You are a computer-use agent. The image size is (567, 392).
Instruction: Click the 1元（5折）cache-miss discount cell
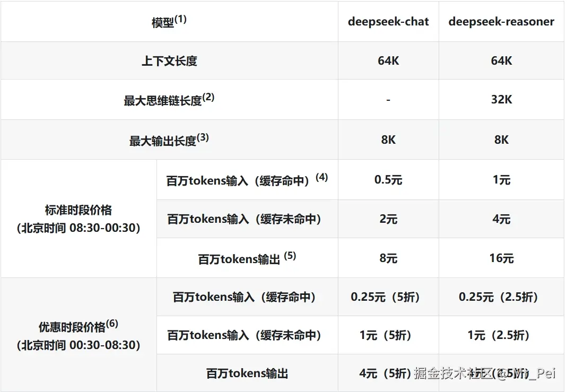click(x=388, y=335)
